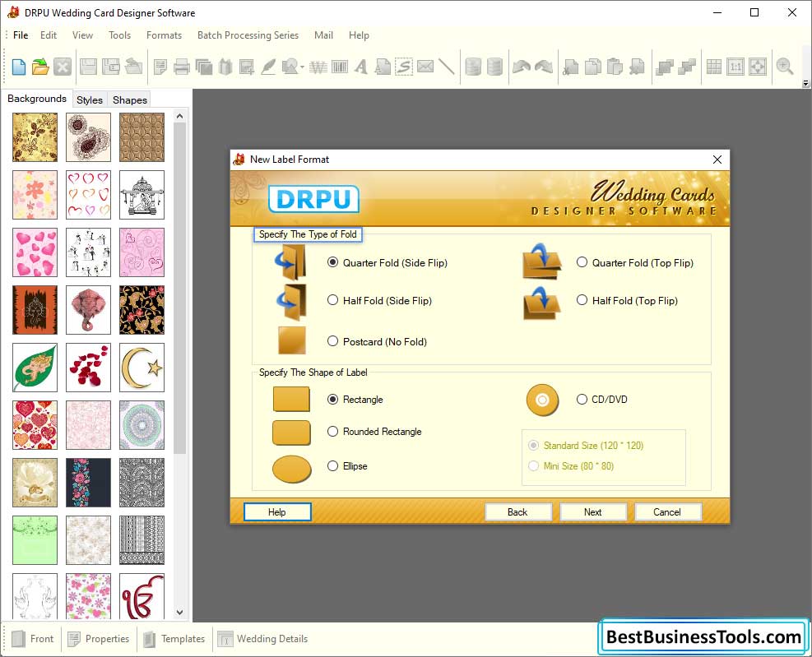Switch to the Shapes tab
This screenshot has height=657, width=812.
(x=130, y=100)
